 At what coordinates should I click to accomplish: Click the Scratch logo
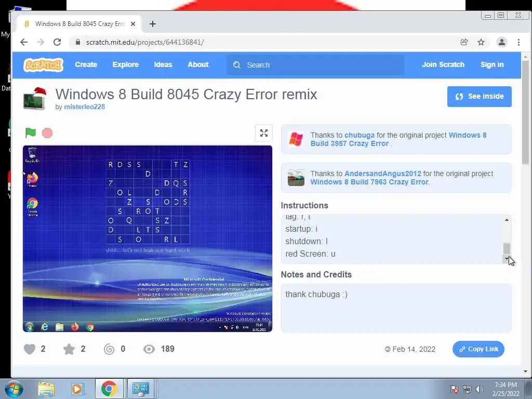coord(44,65)
